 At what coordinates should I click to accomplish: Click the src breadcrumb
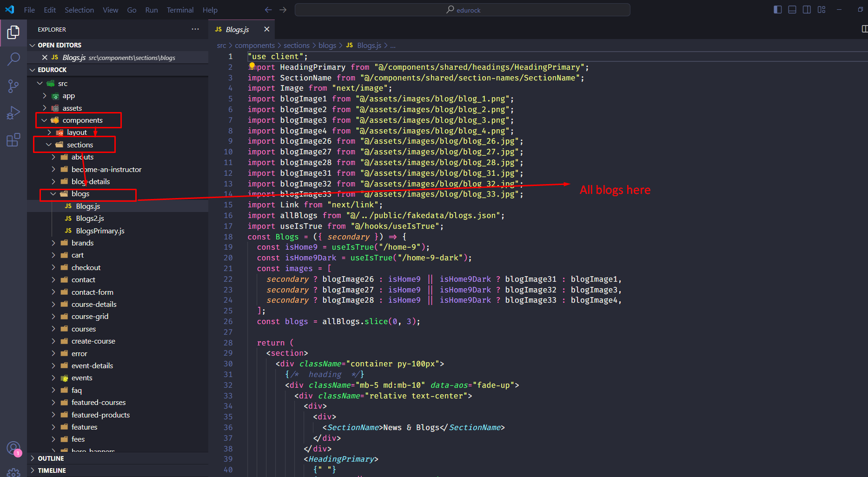[221, 45]
